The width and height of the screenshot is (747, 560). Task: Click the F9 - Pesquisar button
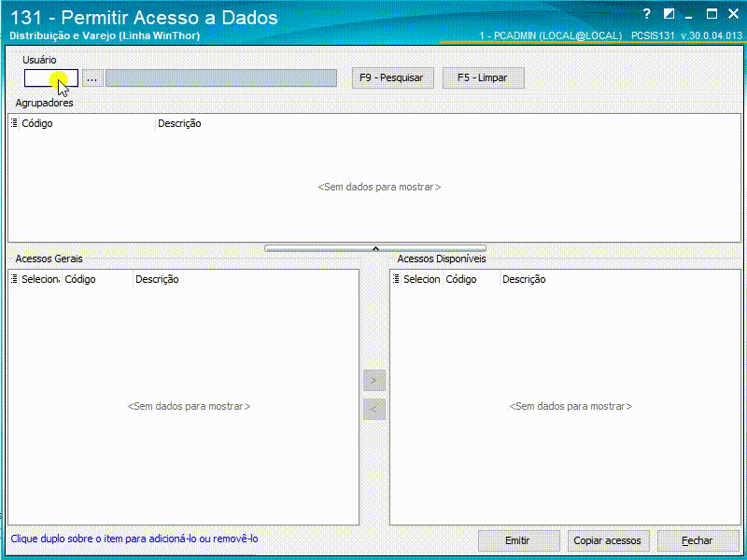click(392, 78)
